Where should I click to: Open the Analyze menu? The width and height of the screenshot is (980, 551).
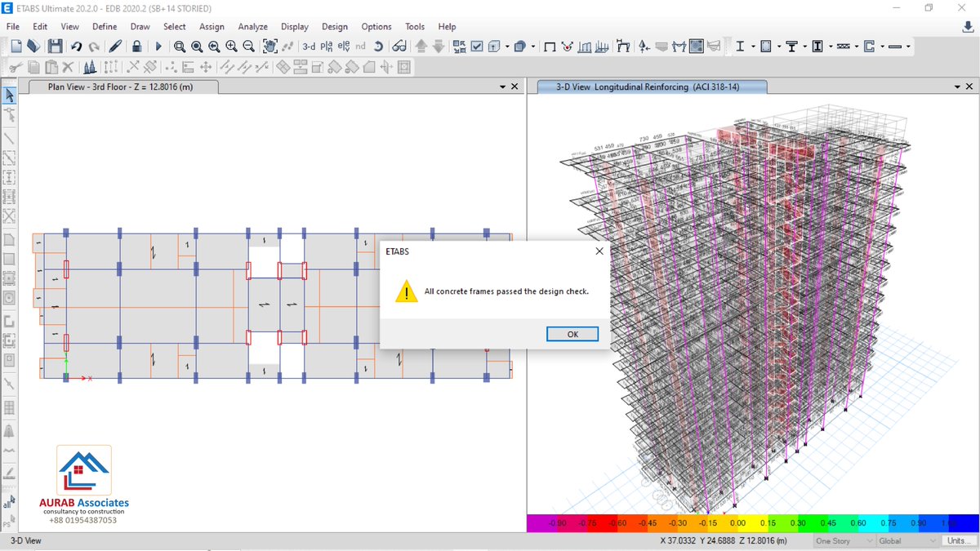[253, 27]
